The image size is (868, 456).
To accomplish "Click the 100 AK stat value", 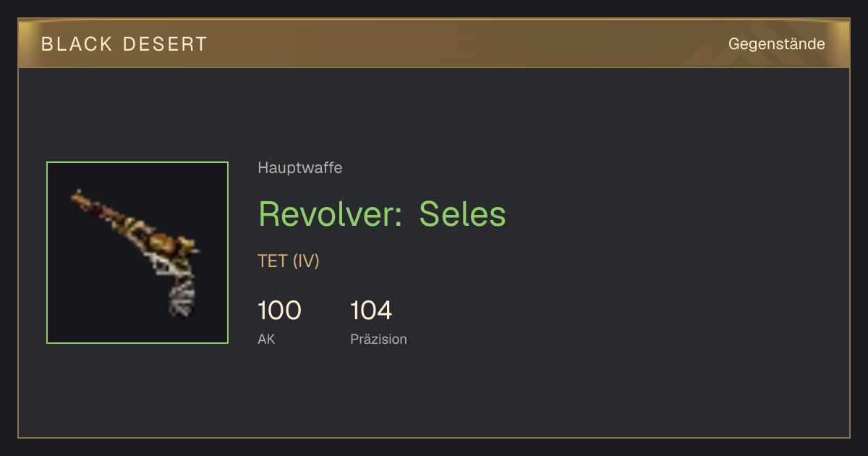I will pos(279,311).
